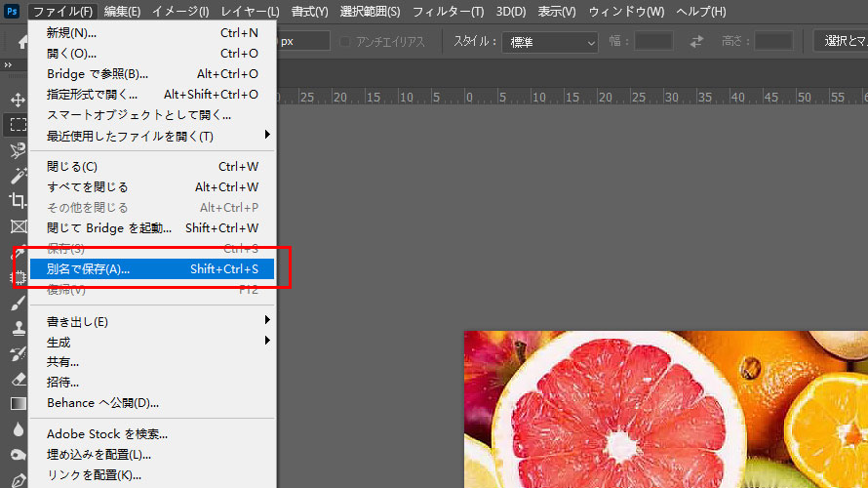Toggle the アンチエイリアス checkbox
This screenshot has width=868, height=488.
click(x=345, y=42)
